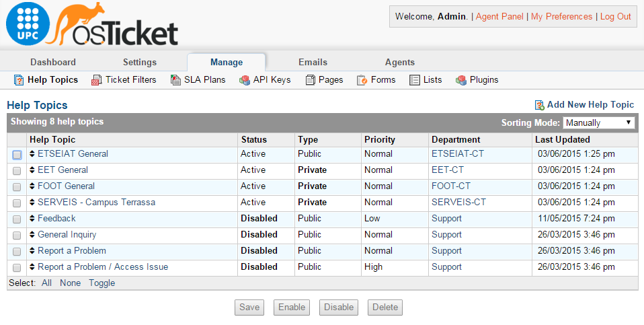Viewport: 644px width, 325px height.
Task: Tick the Feedback topic checkbox
Action: click(17, 219)
